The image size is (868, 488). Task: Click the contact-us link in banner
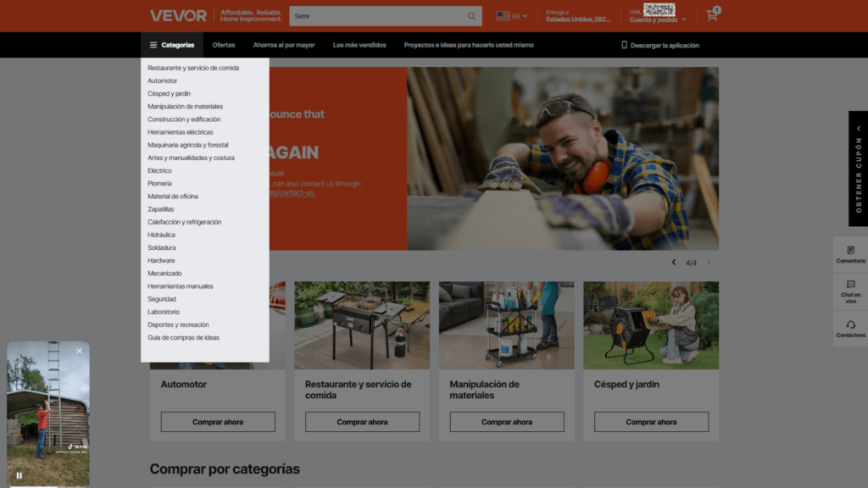[292, 192]
